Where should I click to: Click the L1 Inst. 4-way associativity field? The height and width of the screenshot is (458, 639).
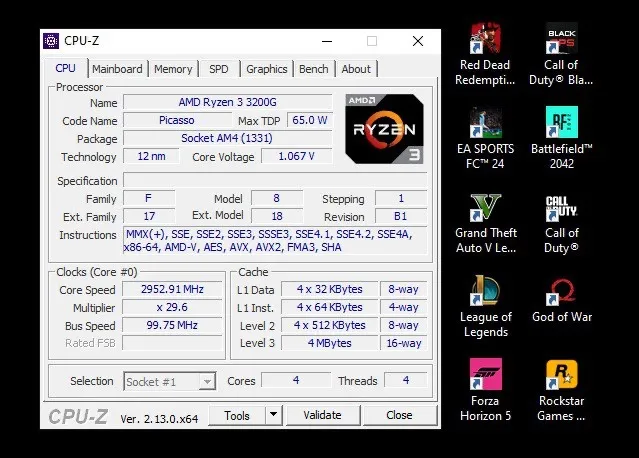[403, 307]
